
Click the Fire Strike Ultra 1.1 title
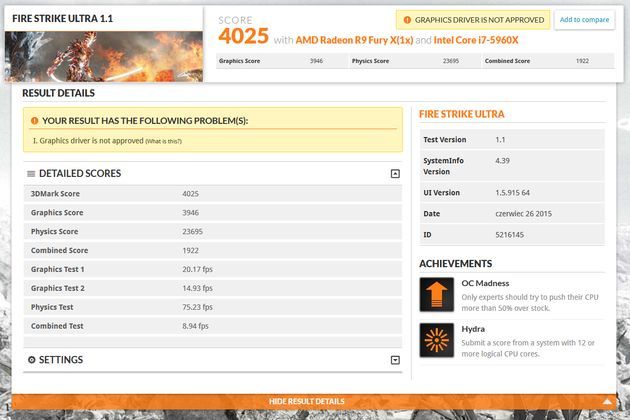point(63,18)
